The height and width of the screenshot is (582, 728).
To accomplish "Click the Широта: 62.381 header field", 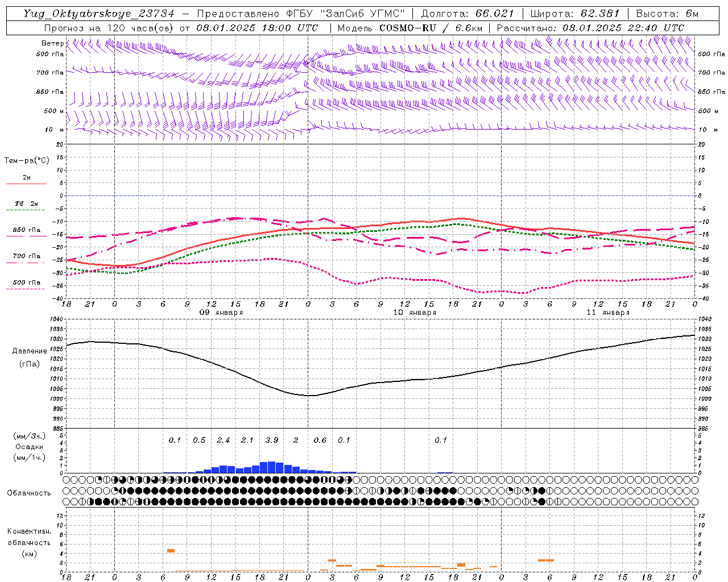I will pyautogui.click(x=574, y=14).
